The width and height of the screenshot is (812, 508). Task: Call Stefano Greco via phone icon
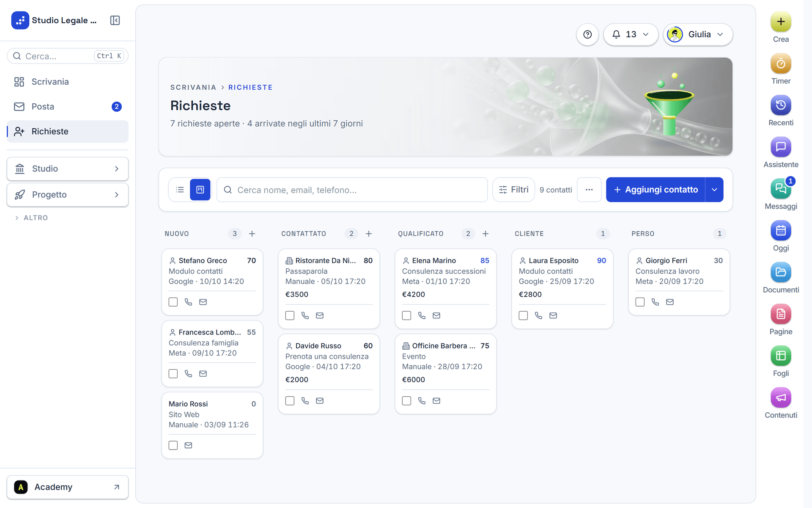(188, 302)
